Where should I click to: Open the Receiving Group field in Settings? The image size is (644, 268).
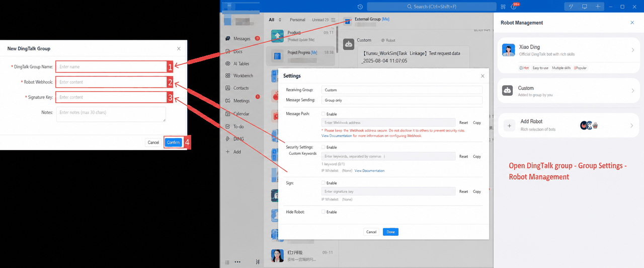tap(401, 90)
